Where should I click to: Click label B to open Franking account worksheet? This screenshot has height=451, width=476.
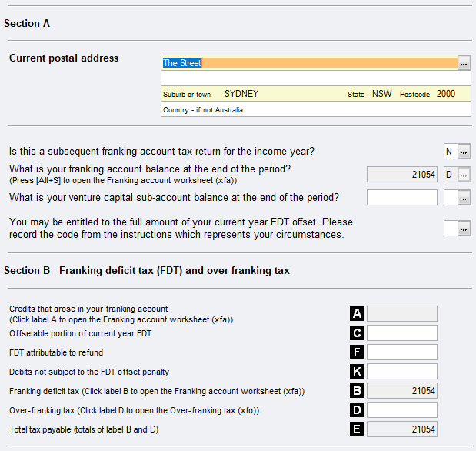coord(357,390)
